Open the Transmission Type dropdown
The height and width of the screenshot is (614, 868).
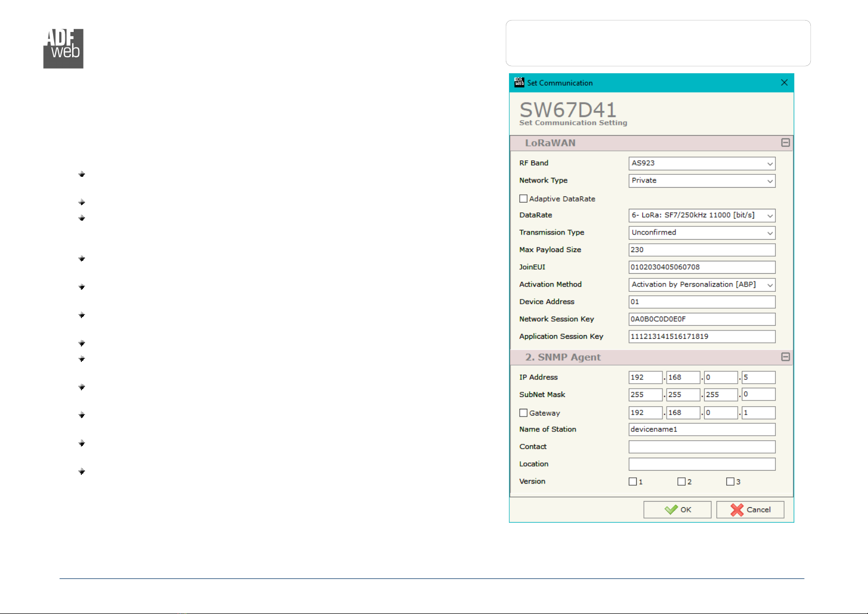point(702,233)
